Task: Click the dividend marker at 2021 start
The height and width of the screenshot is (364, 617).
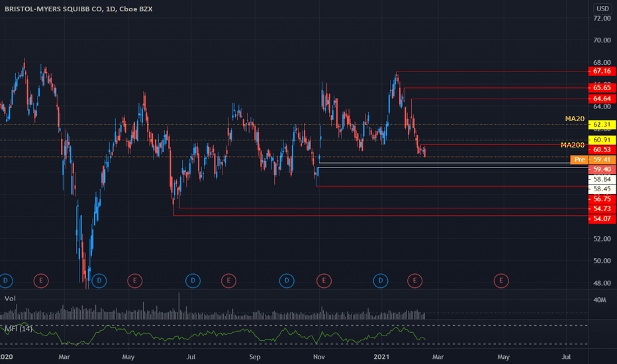Action: tap(381, 281)
